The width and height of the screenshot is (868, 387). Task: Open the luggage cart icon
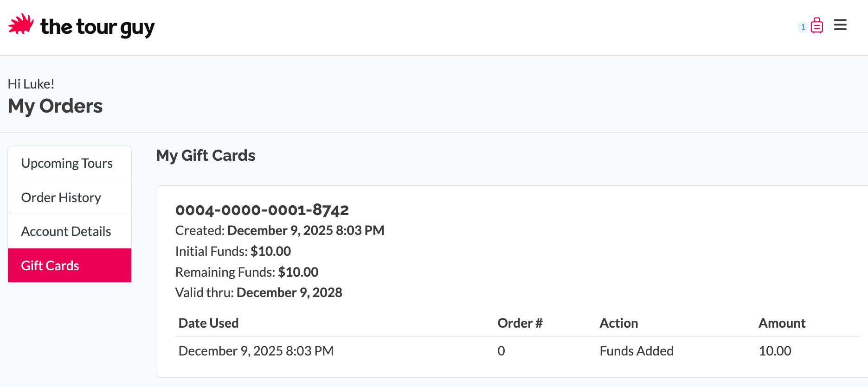point(817,26)
